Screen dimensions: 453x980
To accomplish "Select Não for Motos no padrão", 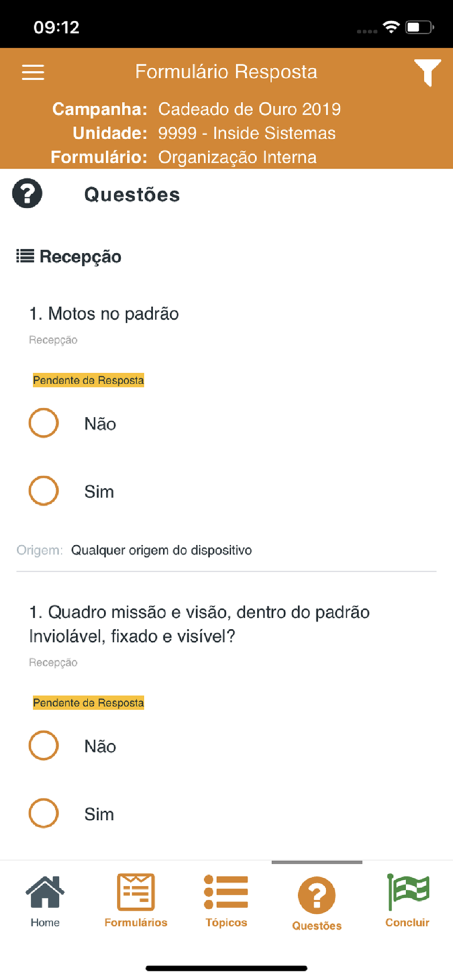I will click(43, 423).
